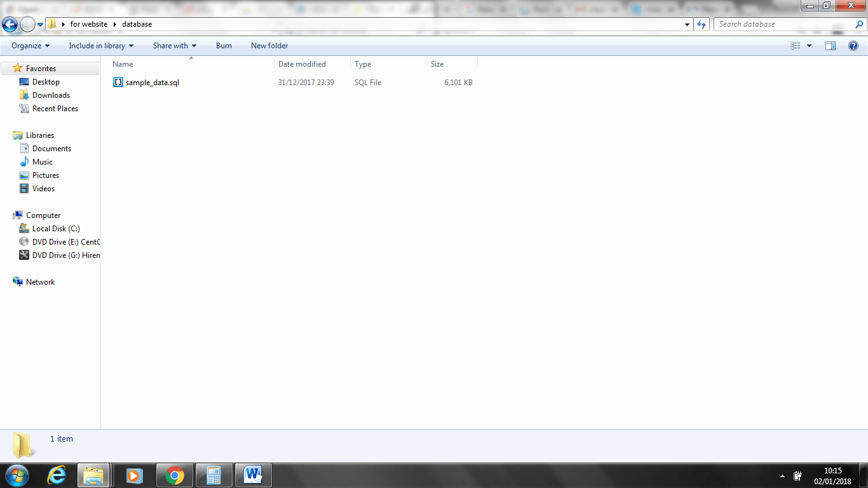Expand the Organize dropdown menu
868x488 pixels.
31,46
